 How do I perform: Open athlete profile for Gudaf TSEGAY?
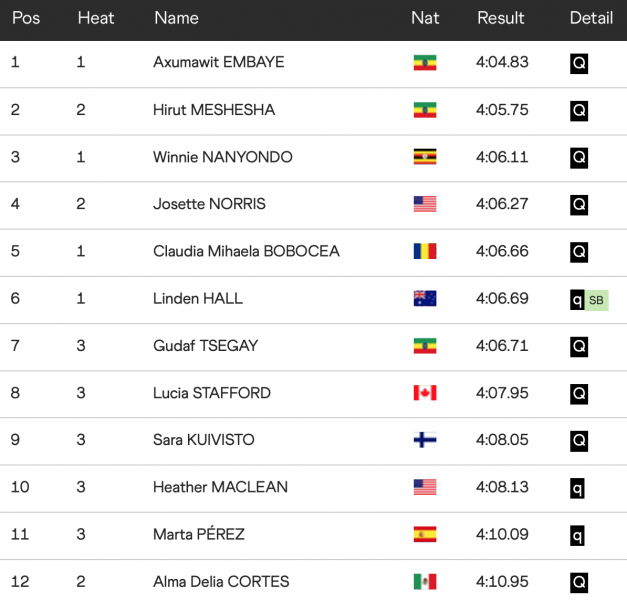205,346
